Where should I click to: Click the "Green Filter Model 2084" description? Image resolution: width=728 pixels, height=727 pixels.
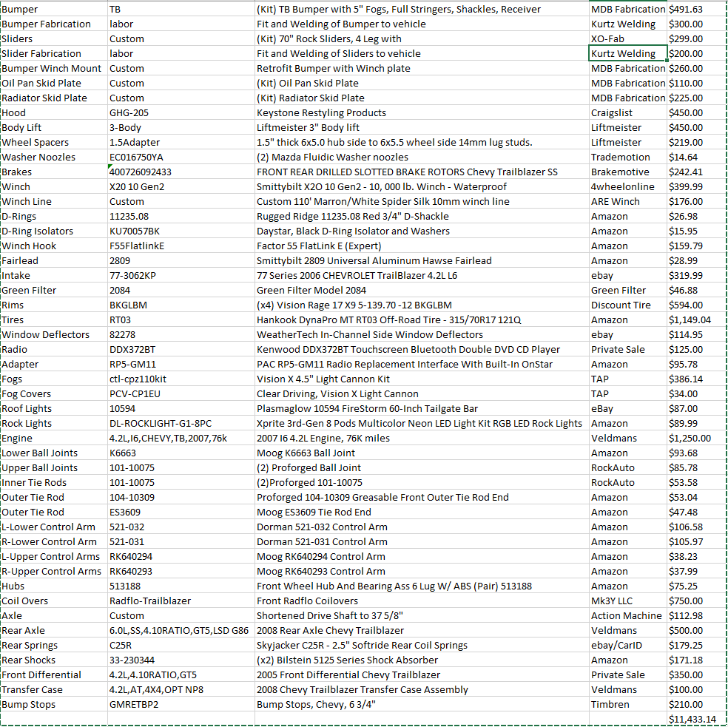click(422, 290)
